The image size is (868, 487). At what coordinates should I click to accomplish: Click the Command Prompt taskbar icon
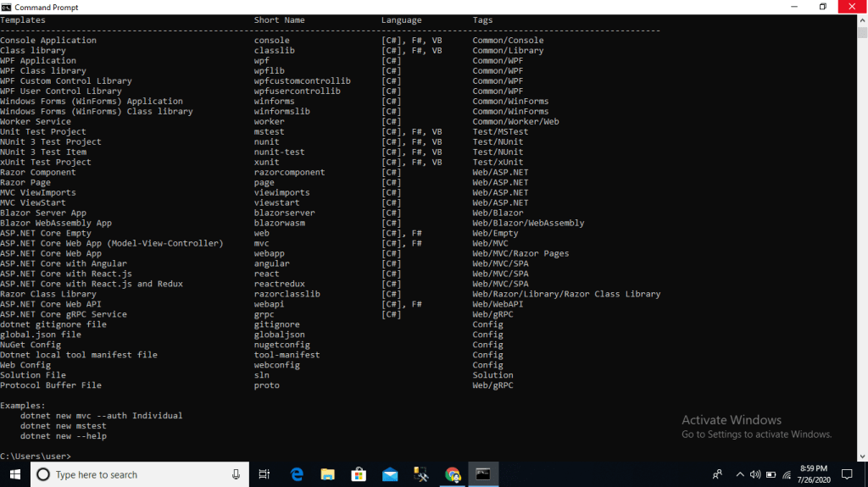483,474
